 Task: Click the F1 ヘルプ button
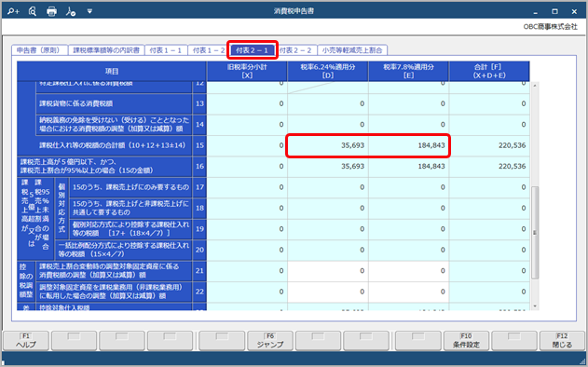26,341
